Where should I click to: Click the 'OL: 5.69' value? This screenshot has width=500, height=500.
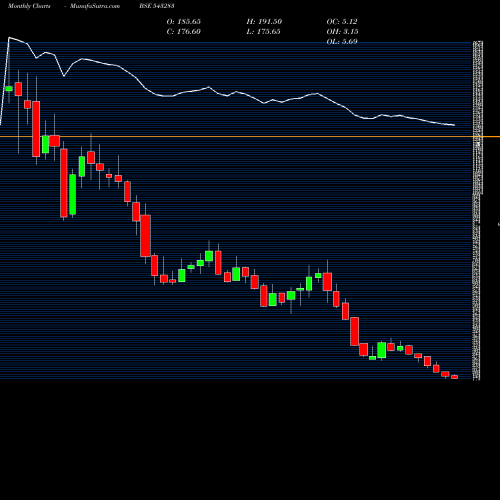(342, 42)
